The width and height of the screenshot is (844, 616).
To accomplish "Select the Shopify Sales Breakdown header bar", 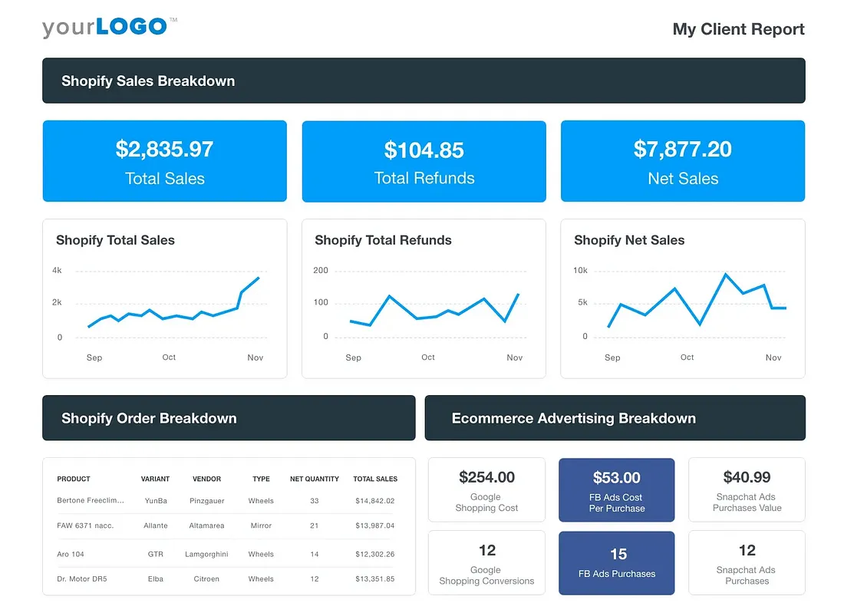I will 424,81.
